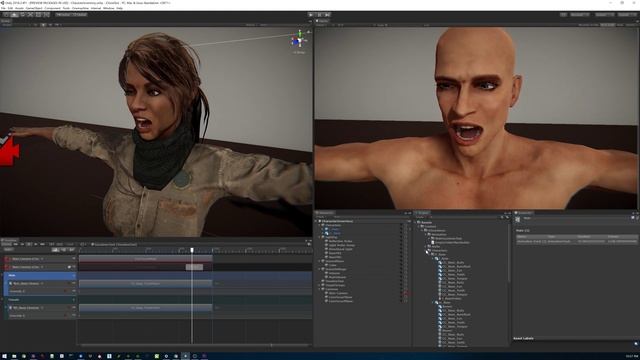
Task: Click the Scene view orientation gizmo
Action: tap(299, 40)
